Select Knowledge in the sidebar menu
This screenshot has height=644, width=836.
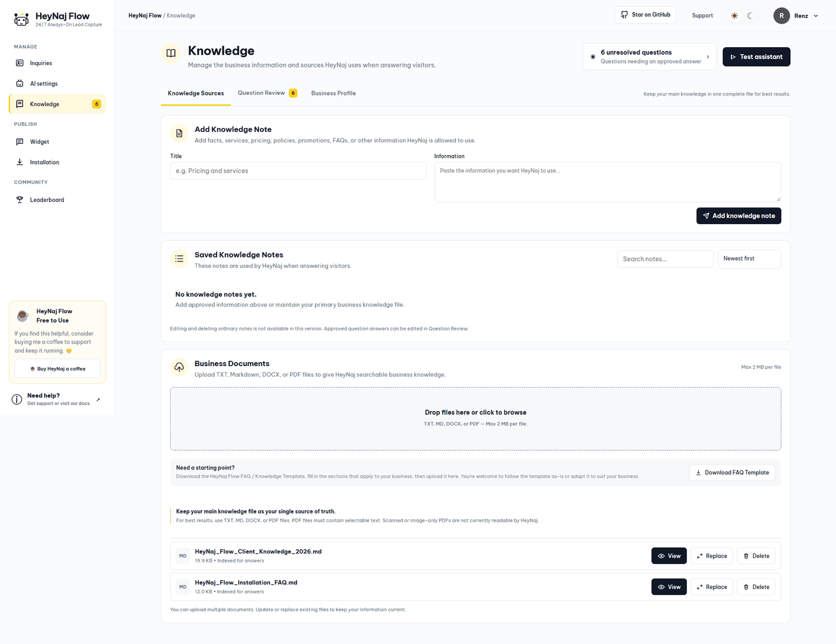57,104
